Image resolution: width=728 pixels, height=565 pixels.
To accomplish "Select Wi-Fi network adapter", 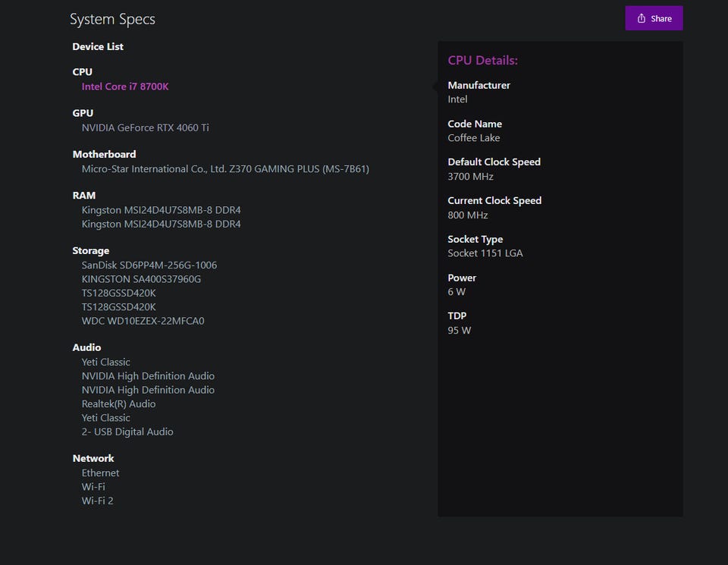I will point(93,487).
